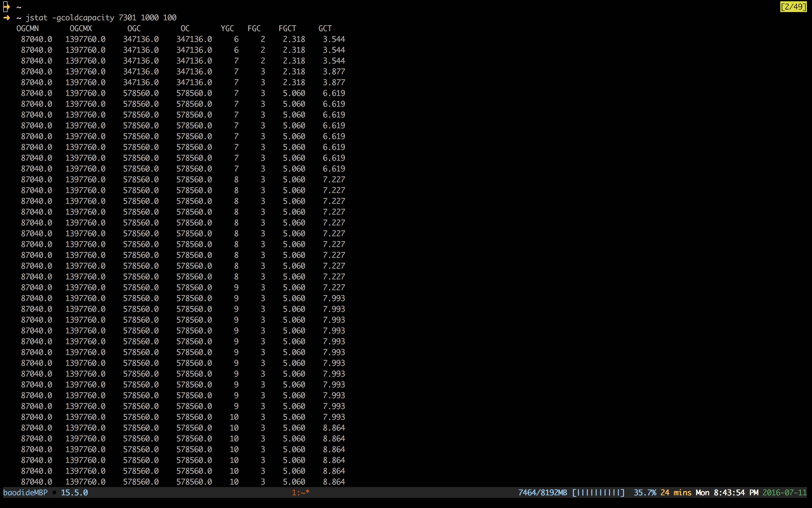Click OGCMN 87040.0 in the row with YGC 10, GCT 7.993
The height and width of the screenshot is (508, 812).
(x=36, y=417)
